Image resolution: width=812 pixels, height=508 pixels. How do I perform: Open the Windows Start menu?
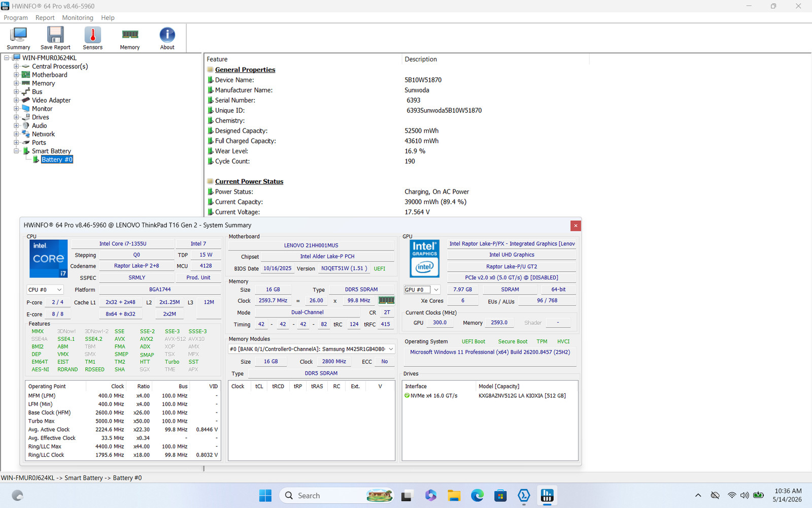(x=265, y=495)
